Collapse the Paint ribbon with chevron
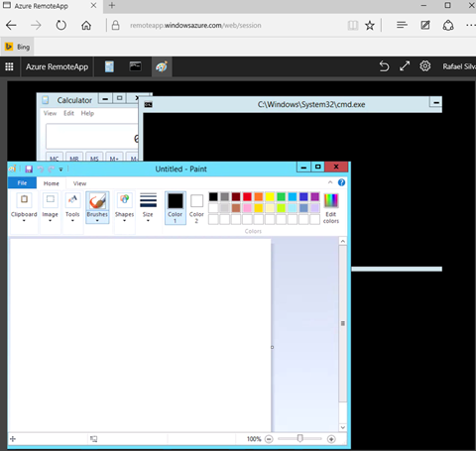 [x=330, y=182]
